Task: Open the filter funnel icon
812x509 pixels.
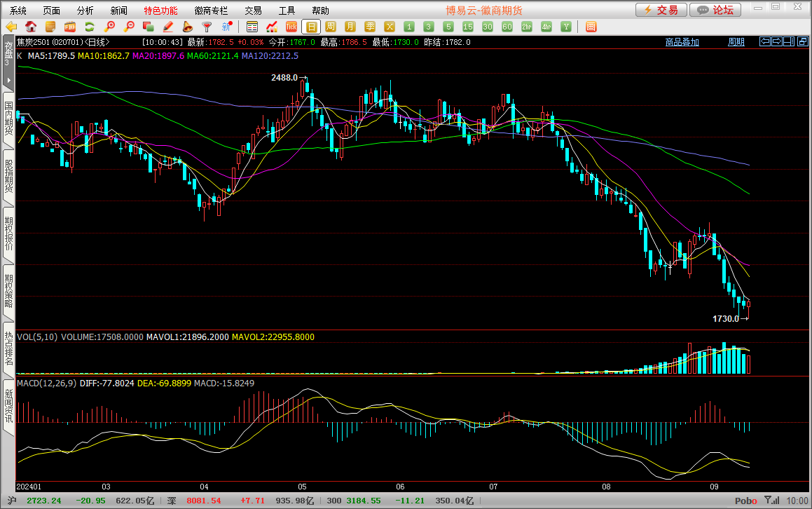Action: click(x=207, y=27)
